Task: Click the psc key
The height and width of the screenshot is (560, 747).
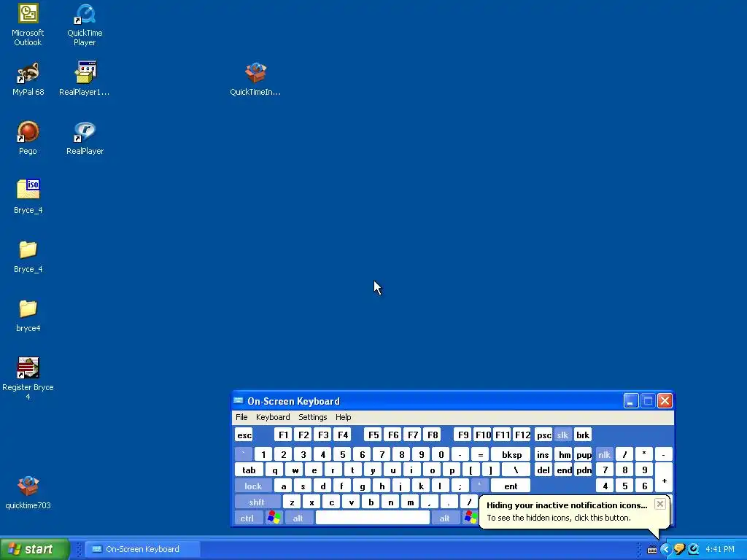Action: tap(543, 435)
